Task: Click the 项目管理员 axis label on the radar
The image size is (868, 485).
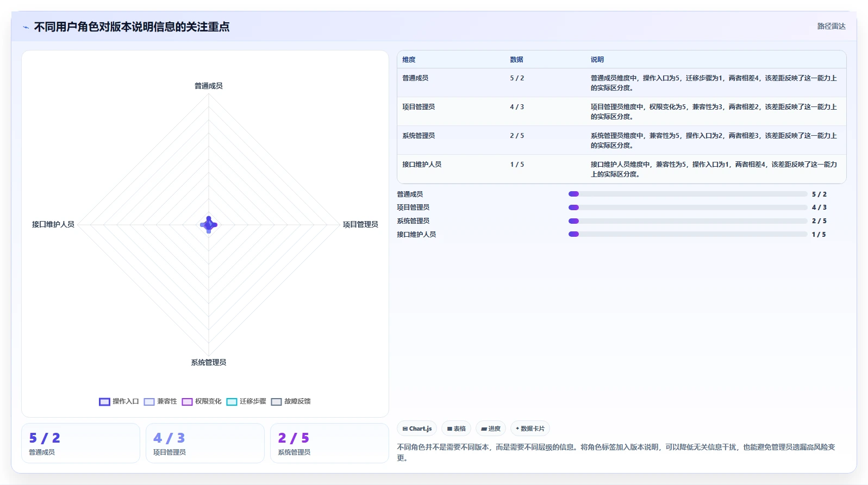Action: (x=360, y=224)
